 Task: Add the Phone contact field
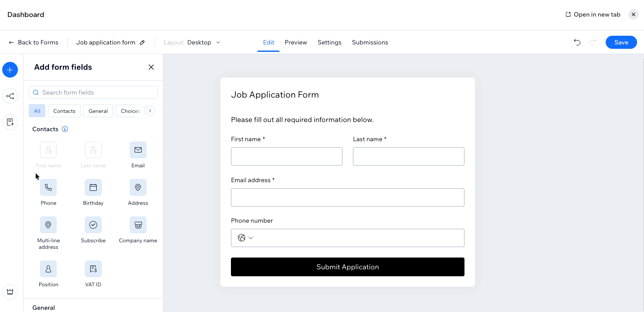coord(48,187)
